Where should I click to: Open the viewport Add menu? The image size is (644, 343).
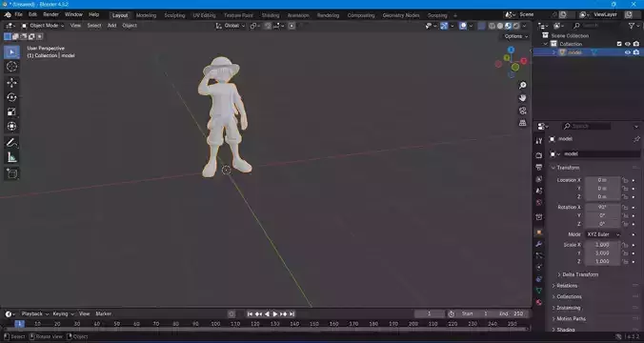click(111, 26)
